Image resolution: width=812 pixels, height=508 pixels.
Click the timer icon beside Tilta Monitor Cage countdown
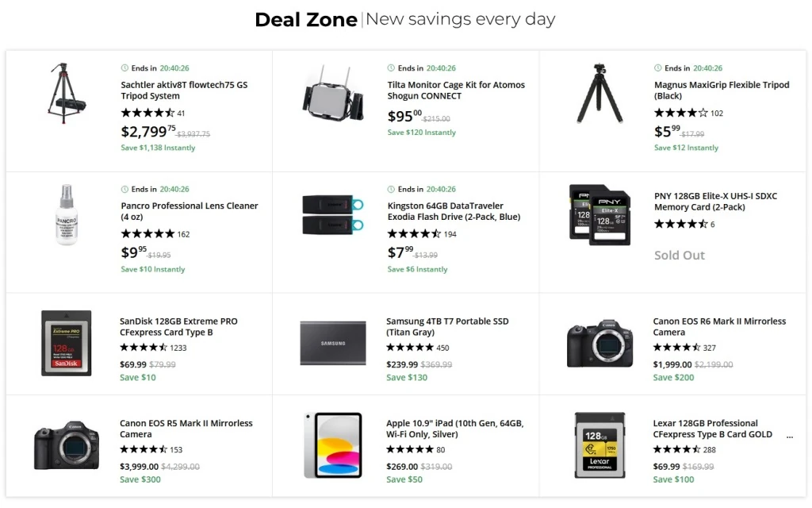(x=389, y=67)
